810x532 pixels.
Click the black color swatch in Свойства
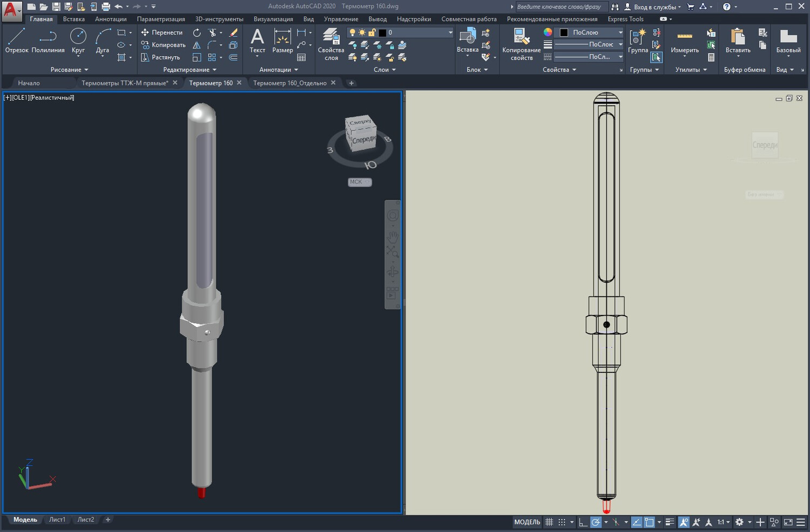[564, 32]
